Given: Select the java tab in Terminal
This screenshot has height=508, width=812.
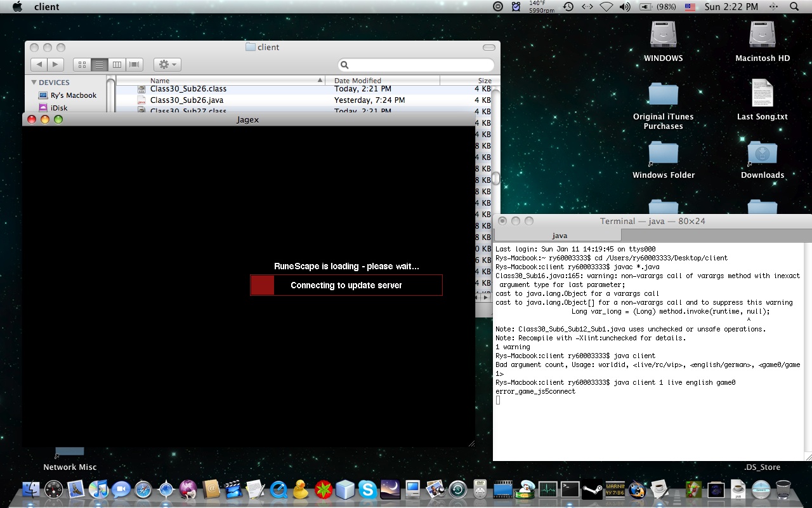Looking at the screenshot, I should pyautogui.click(x=560, y=236).
